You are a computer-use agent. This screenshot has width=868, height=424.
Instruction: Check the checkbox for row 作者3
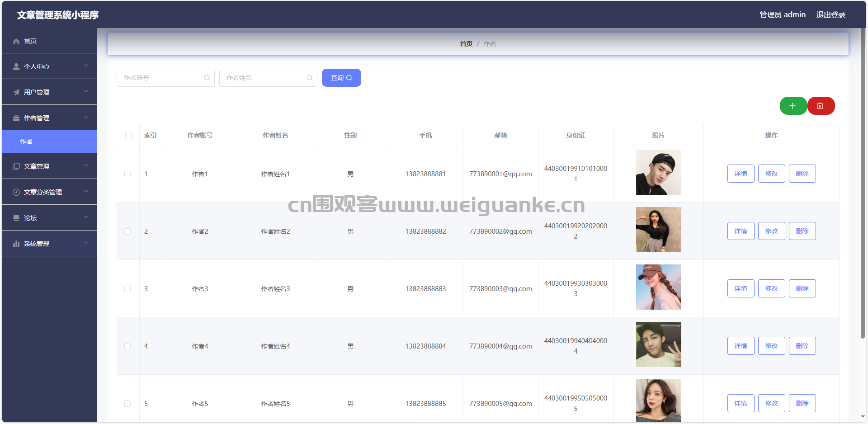coord(127,289)
